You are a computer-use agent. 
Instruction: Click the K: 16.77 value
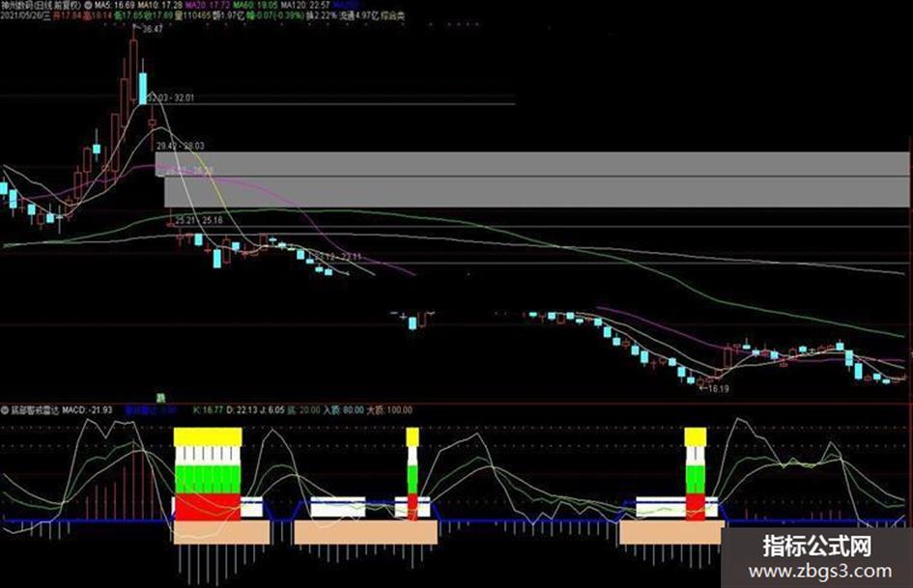[208, 409]
